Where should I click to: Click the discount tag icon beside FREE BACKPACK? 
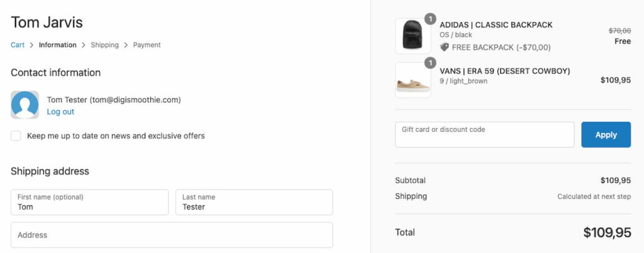point(444,47)
